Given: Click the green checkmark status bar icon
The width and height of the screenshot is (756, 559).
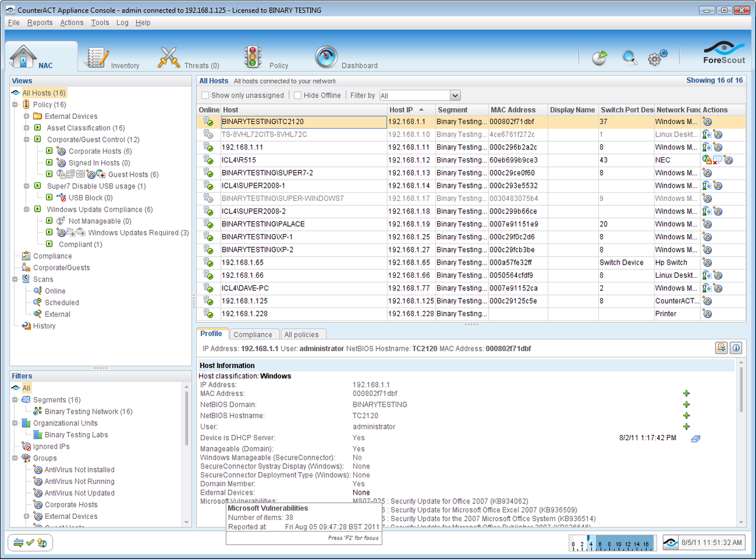Looking at the screenshot, I should 30,542.
